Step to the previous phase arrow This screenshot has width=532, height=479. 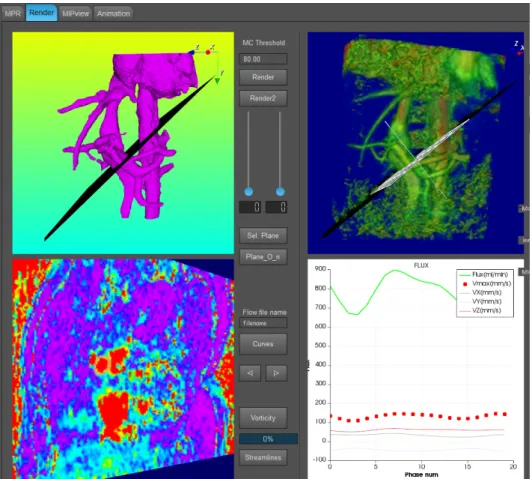click(x=250, y=373)
